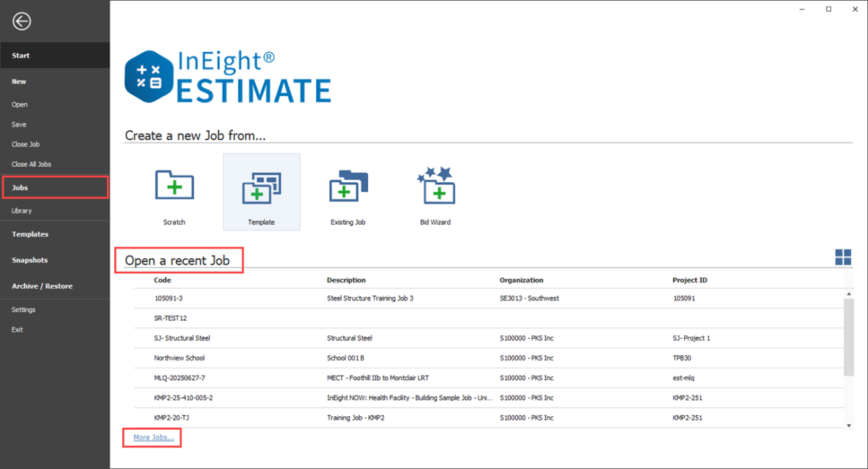Viewport: 868px width, 469px height.
Task: Open Archive / Restore section
Action: [42, 286]
